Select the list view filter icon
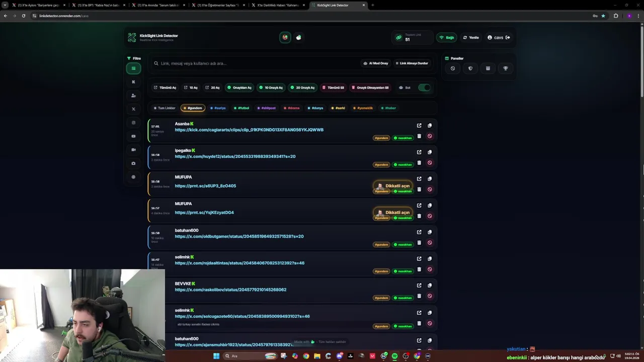Image resolution: width=644 pixels, height=362 pixels. pos(133,68)
